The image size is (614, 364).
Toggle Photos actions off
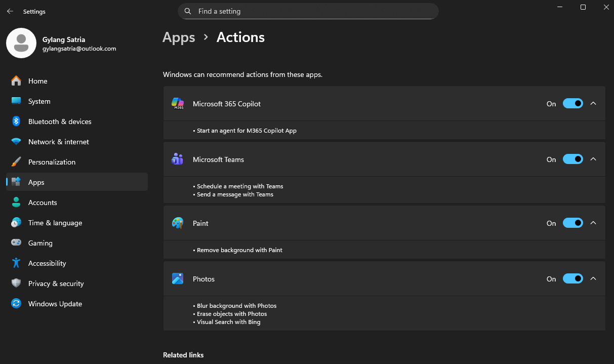point(572,279)
